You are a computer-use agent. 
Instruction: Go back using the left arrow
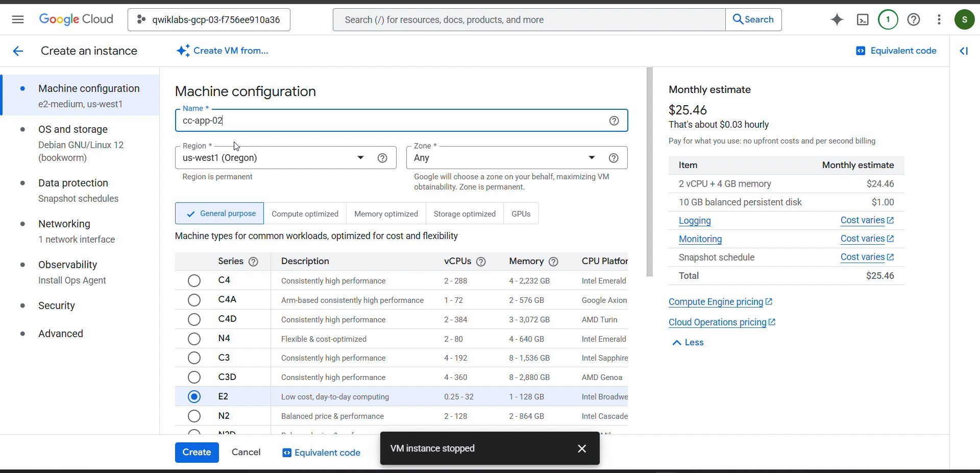(18, 51)
